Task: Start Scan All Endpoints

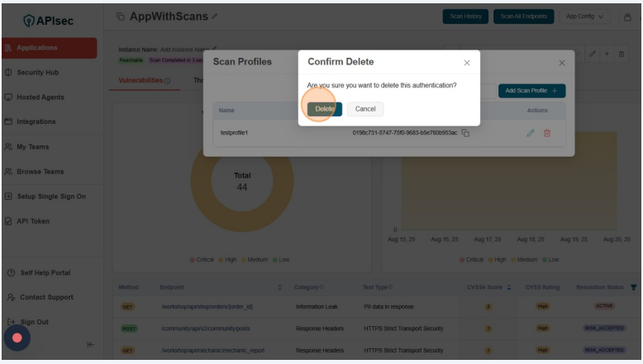Action: (524, 17)
